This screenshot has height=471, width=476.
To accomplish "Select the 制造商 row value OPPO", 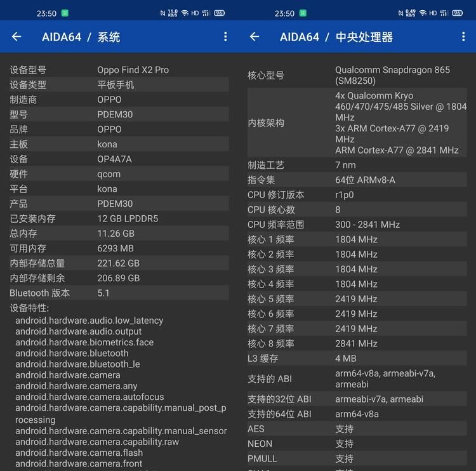I will point(109,100).
